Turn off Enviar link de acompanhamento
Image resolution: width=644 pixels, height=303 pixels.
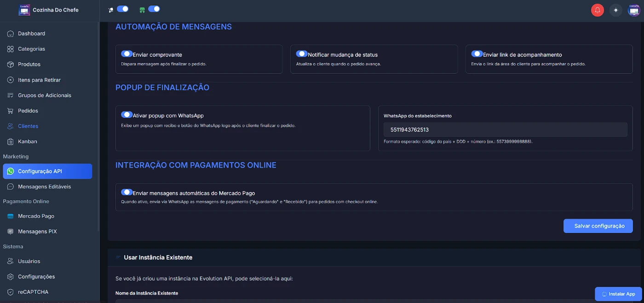point(477,54)
